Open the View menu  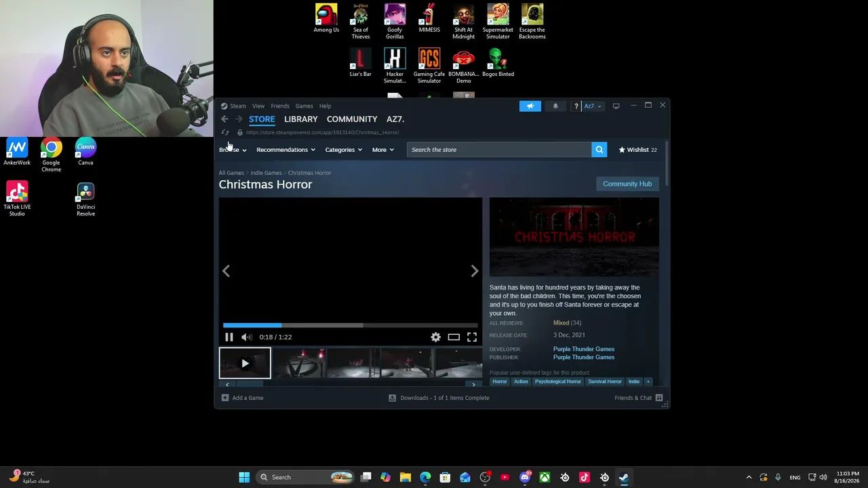point(258,106)
